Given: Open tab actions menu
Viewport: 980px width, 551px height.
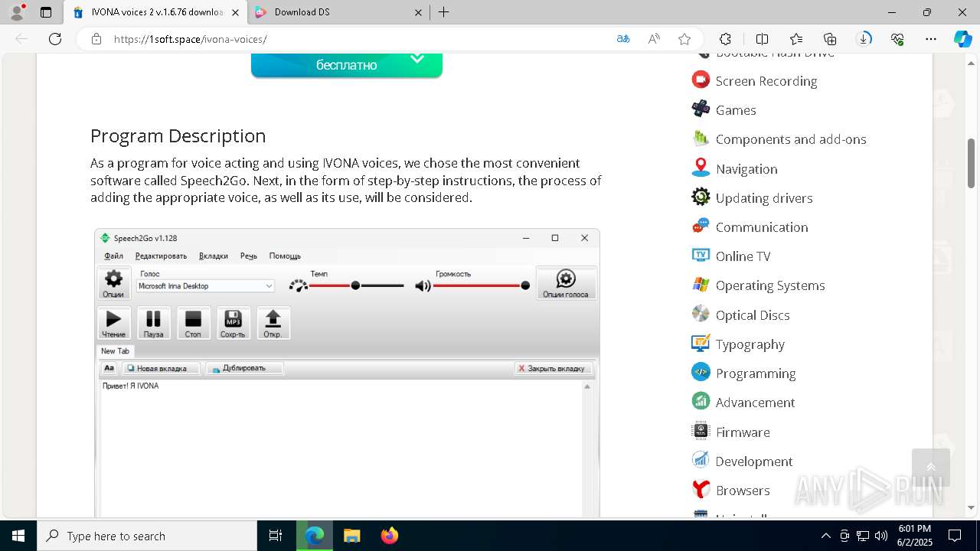Looking at the screenshot, I should coord(46,12).
